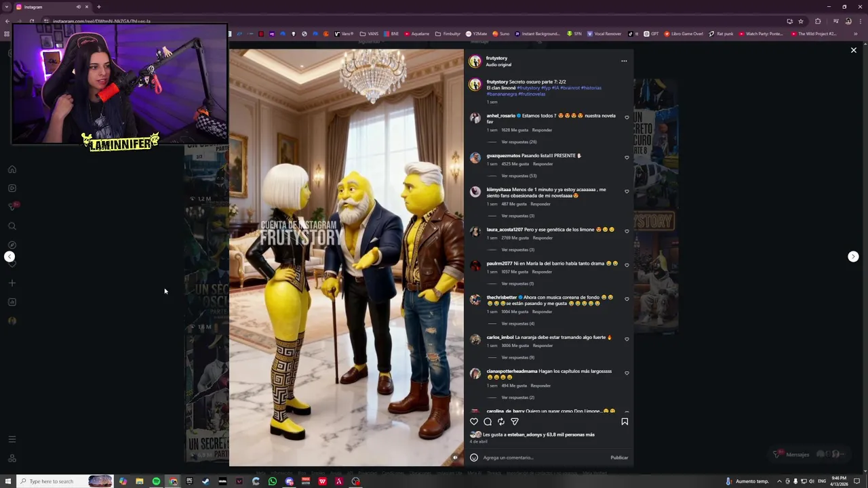Like thechrisbetter's comment
Screen dimensions: 868x488
[627, 299]
